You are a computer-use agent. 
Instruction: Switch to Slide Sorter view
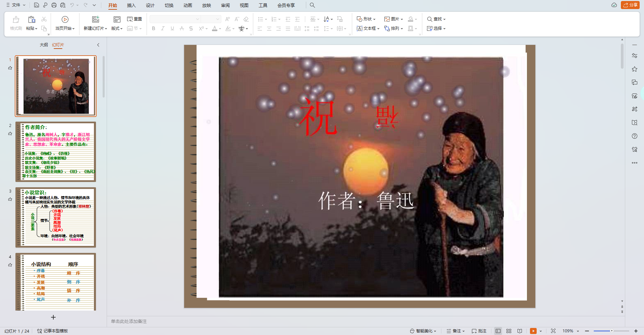(x=509, y=331)
